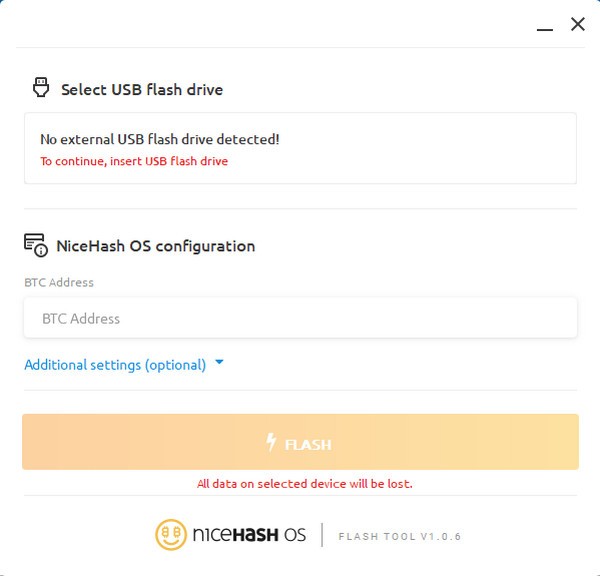Click the 'All data on selected device will be lost' warning
The image size is (600, 576).
coord(305,484)
